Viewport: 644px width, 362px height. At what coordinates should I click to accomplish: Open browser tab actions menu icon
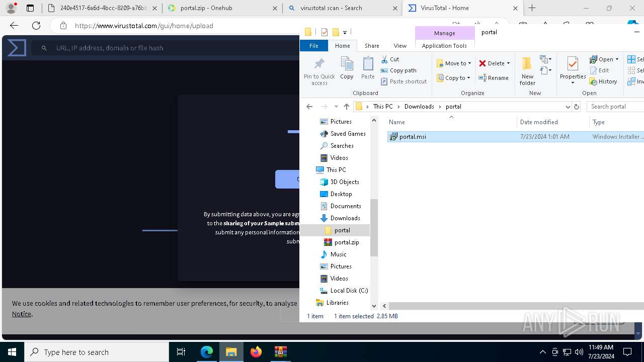point(30,8)
